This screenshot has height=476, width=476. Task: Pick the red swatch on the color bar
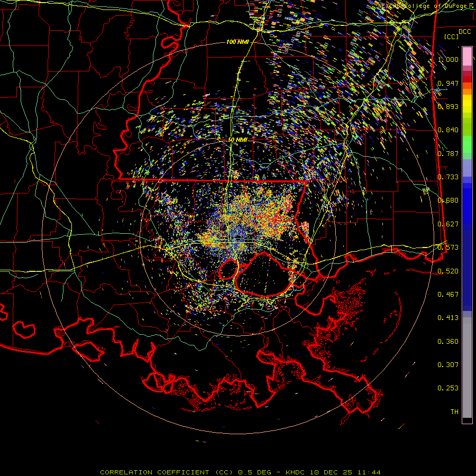click(x=467, y=79)
